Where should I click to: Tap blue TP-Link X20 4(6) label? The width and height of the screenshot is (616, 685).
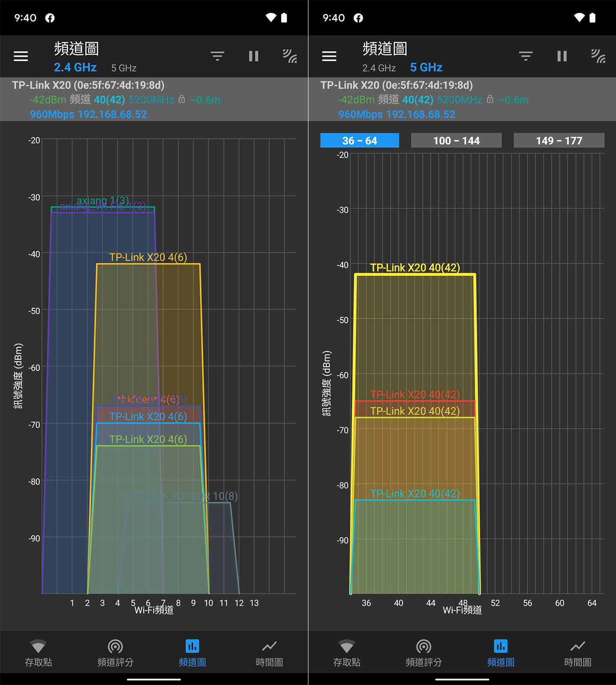pos(148,416)
